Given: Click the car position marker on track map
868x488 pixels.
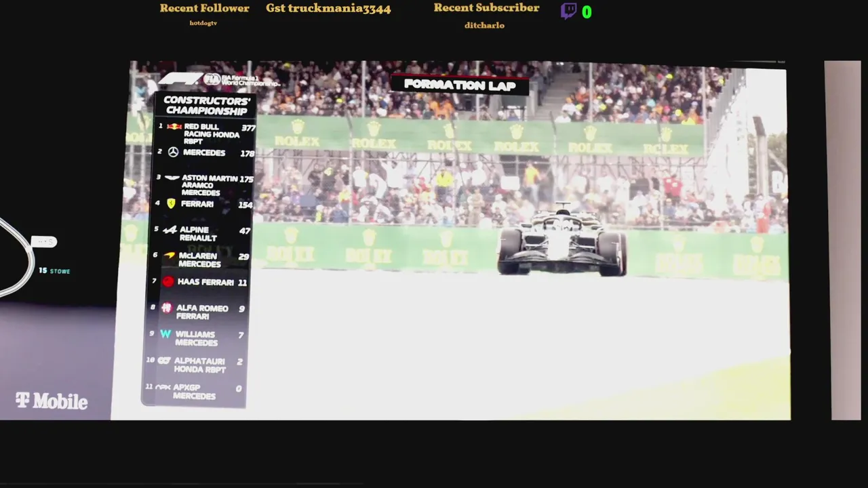Looking at the screenshot, I should [43, 241].
